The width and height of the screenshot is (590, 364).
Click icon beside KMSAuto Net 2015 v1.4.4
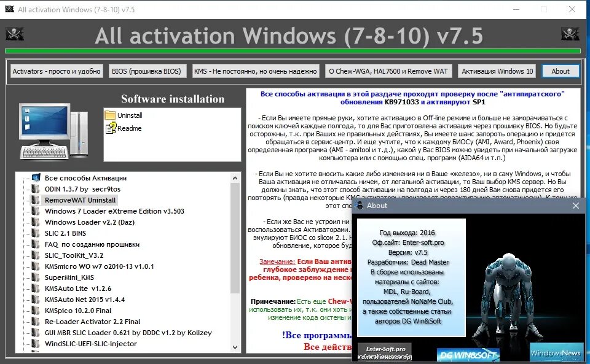coord(36,300)
